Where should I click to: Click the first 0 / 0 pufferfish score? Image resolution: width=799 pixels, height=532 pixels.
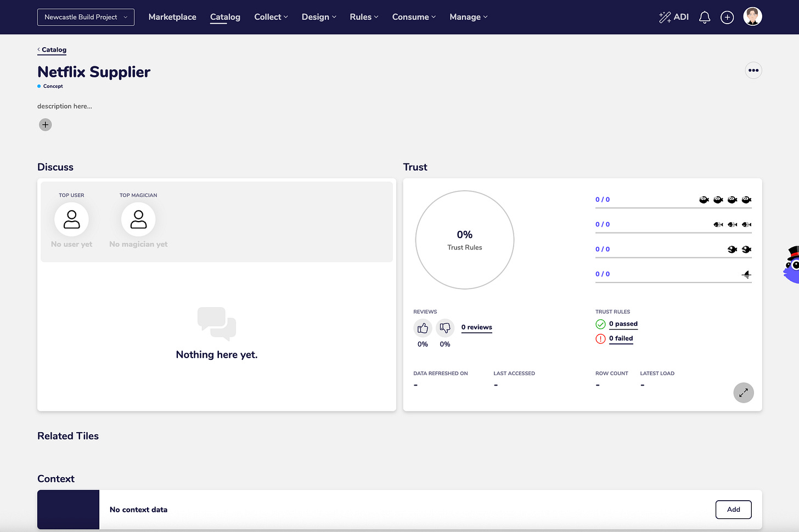point(603,200)
